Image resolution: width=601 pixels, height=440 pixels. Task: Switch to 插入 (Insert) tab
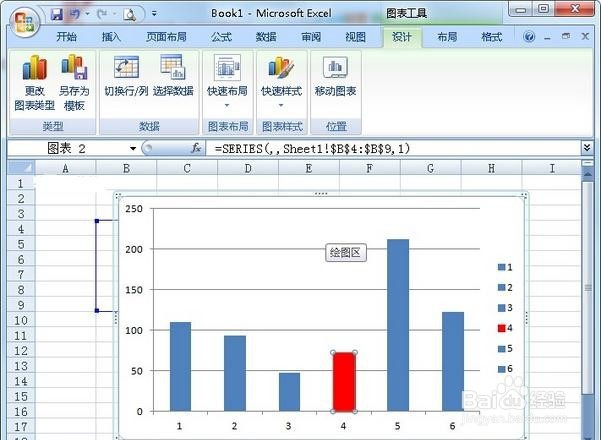pos(111,37)
